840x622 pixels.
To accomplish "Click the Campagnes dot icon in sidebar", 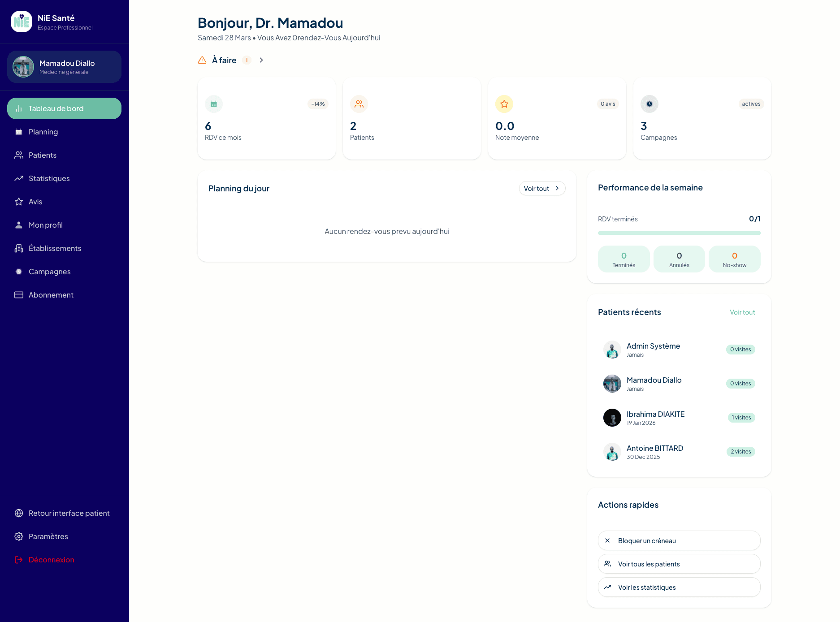I will pyautogui.click(x=19, y=272).
